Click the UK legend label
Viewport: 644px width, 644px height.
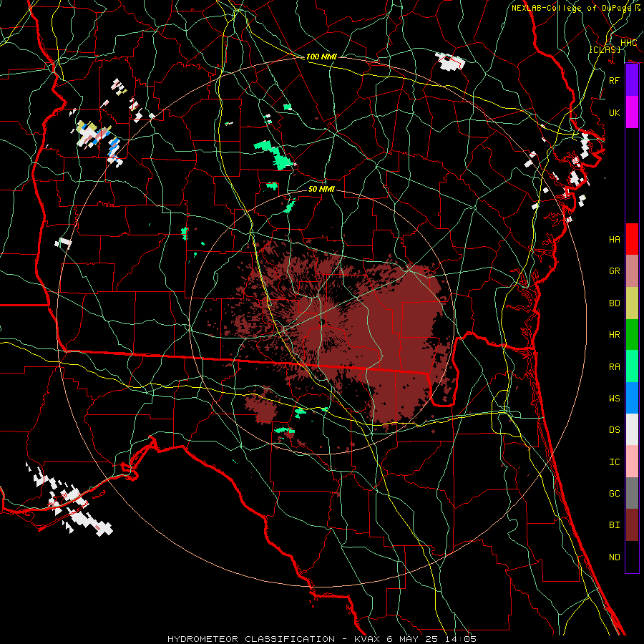coord(615,112)
